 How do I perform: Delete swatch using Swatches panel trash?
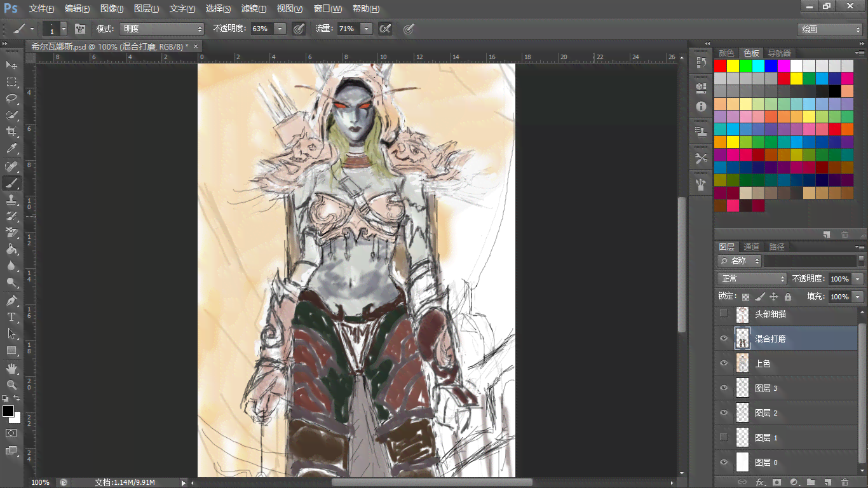pos(844,234)
